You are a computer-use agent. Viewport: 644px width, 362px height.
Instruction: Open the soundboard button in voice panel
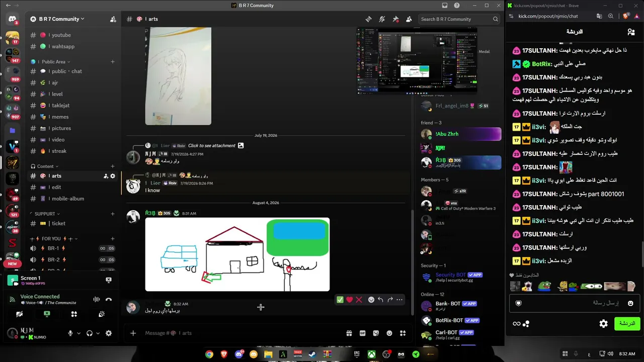tap(101, 314)
